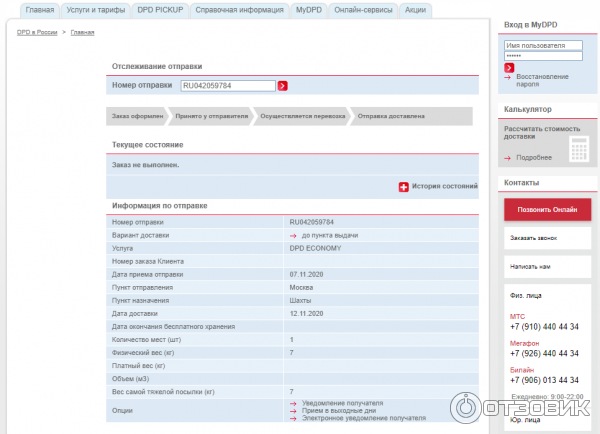
Task: Click the Номер отправки input field
Action: (x=228, y=86)
